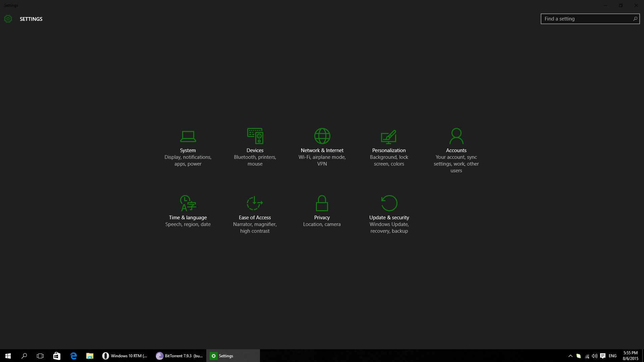Click the ENG language indicator in tray
Screen dimensions: 644x362
point(612,356)
